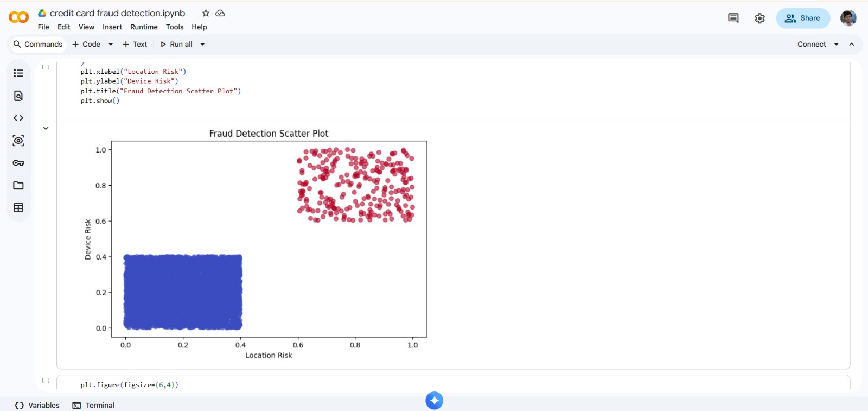
Task: Add a Text cell
Action: (135, 45)
